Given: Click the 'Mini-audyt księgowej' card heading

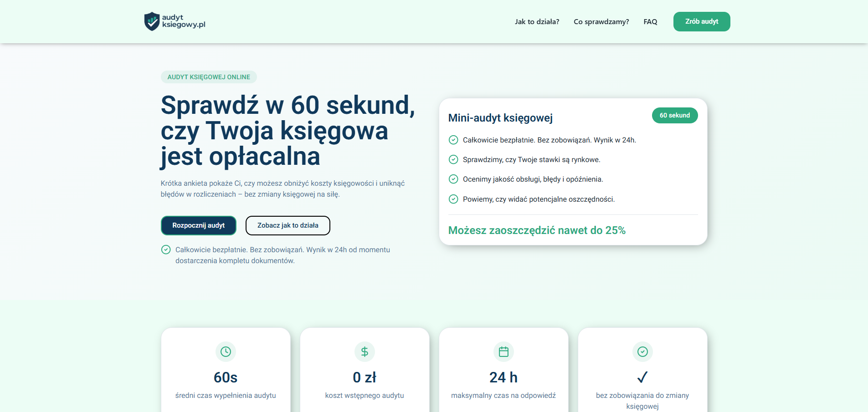Looking at the screenshot, I should click(x=500, y=118).
